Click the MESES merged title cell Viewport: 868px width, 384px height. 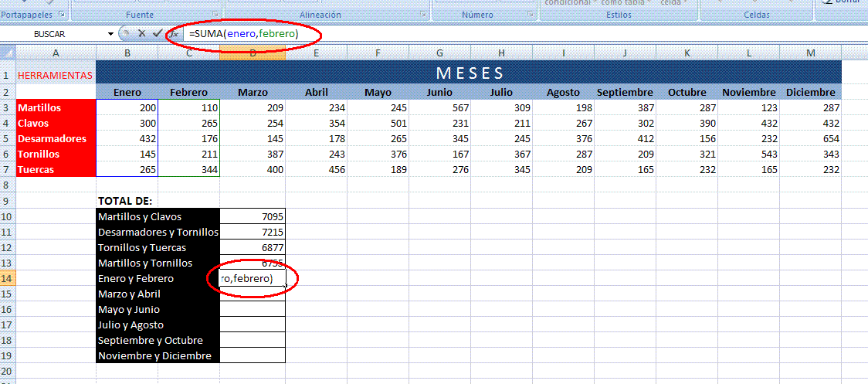click(x=469, y=74)
